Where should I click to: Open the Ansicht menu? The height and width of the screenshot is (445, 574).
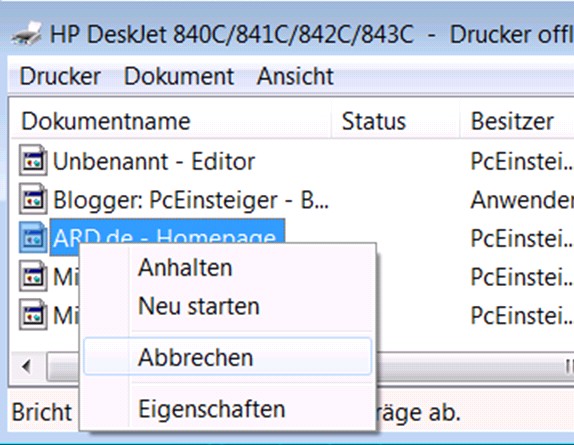coord(295,76)
